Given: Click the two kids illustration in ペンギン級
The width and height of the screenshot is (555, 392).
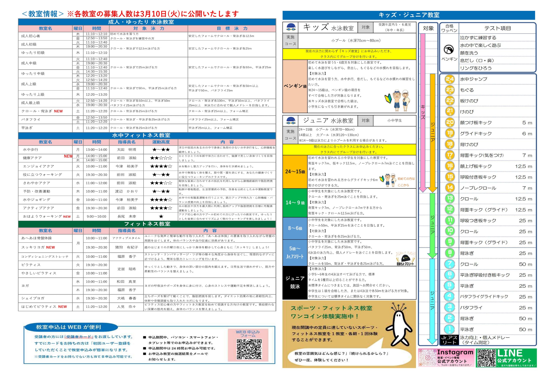Looking at the screenshot, I should 401,101.
